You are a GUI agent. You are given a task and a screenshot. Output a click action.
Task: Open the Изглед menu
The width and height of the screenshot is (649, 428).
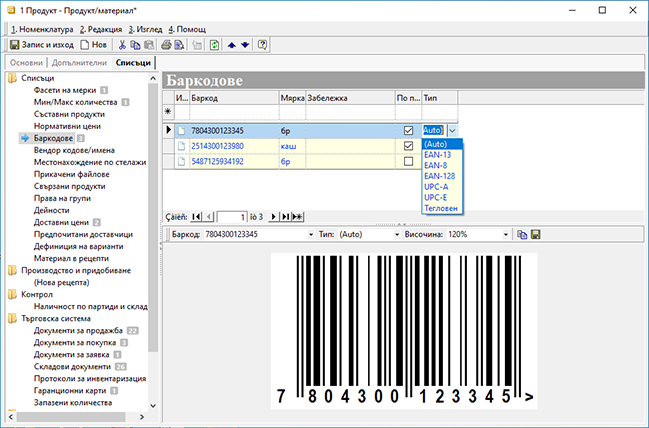(x=145, y=29)
